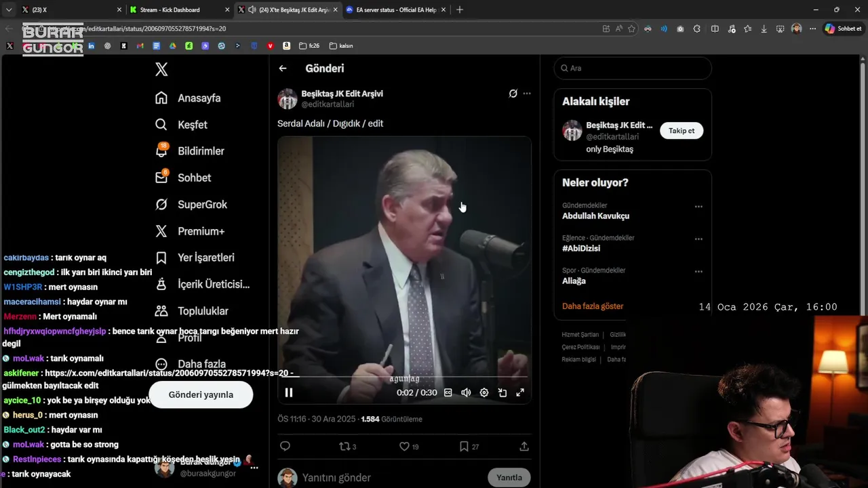Open browser settings and more menu
868x488 pixels.
[x=812, y=28]
